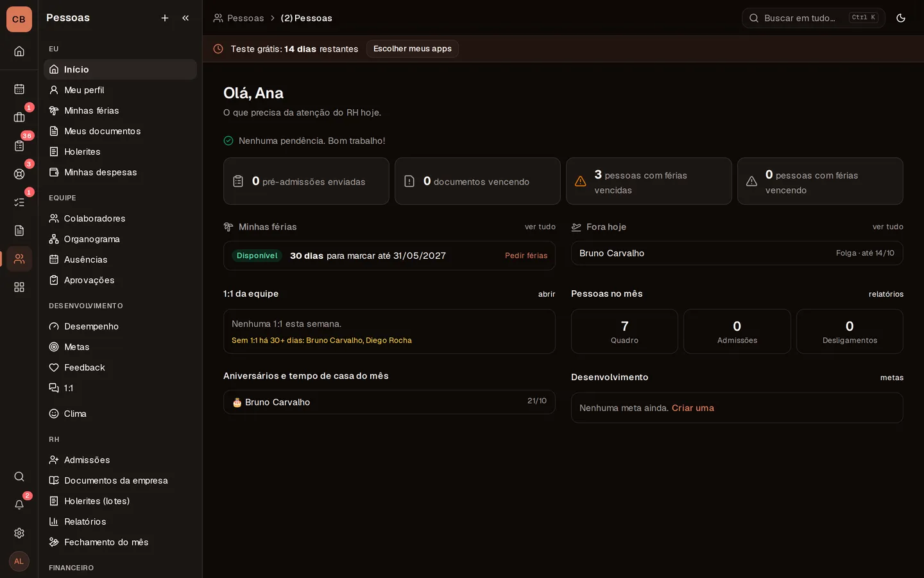This screenshot has width=924, height=578.
Task: Open the briefcase icon with badge 1
Action: point(19,118)
